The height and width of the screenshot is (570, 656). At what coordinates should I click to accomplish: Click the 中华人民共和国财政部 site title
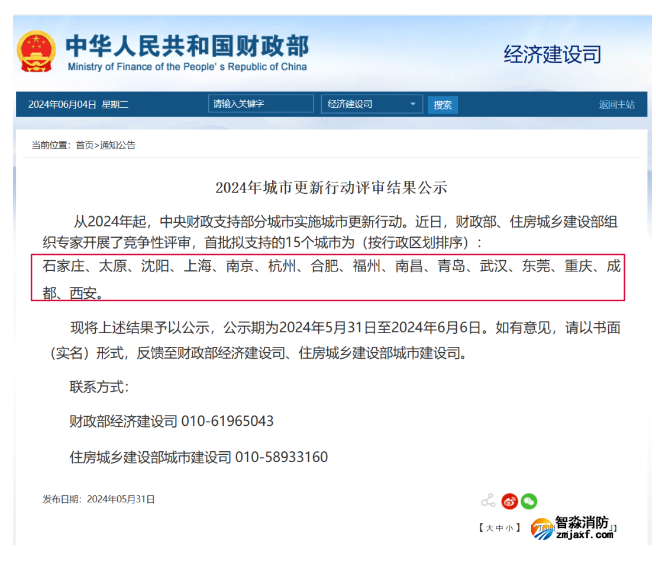click(x=187, y=46)
